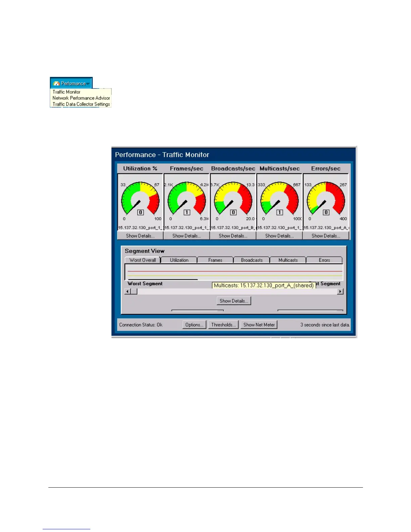Switch to the Broadcasts tab

click(x=252, y=260)
